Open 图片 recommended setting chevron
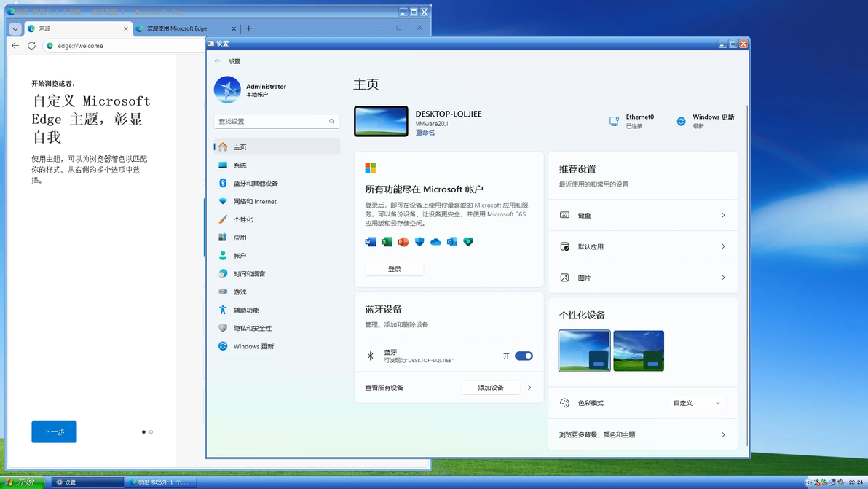The width and height of the screenshot is (868, 489). [723, 278]
